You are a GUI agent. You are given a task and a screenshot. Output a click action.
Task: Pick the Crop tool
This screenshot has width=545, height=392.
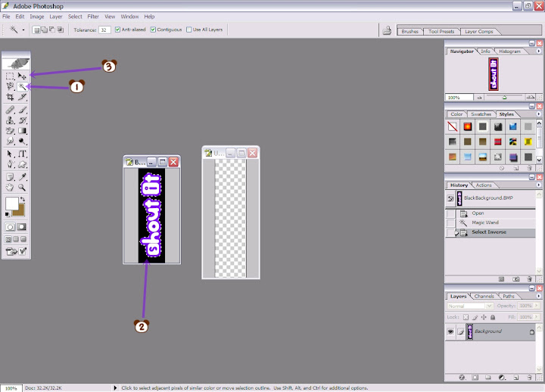click(x=11, y=98)
